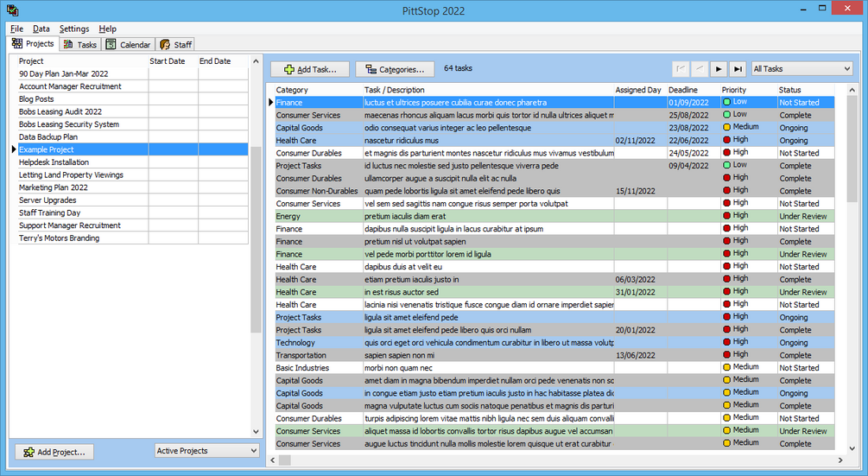Click High priority icon for pretium iaculis diam erat
Screen dimensions: 868x476
click(x=727, y=216)
